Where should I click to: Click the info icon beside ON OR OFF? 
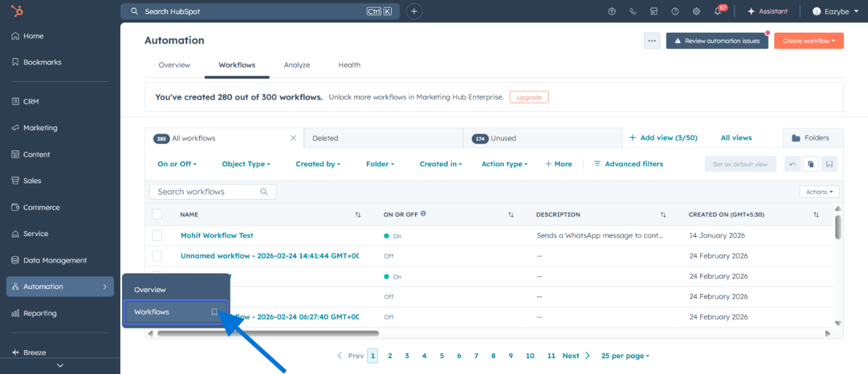click(x=423, y=213)
